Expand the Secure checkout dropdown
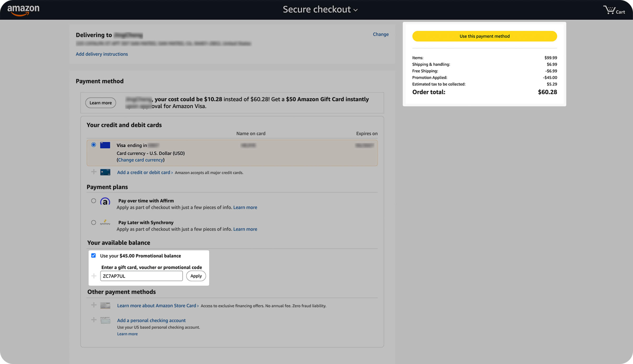Screen dimensions: 633x364 [320, 9]
